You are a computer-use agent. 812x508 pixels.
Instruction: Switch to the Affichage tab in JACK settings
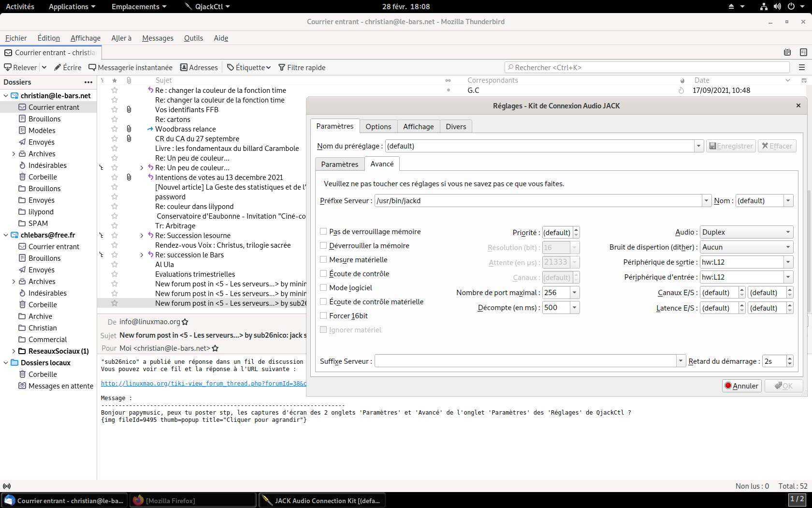419,126
